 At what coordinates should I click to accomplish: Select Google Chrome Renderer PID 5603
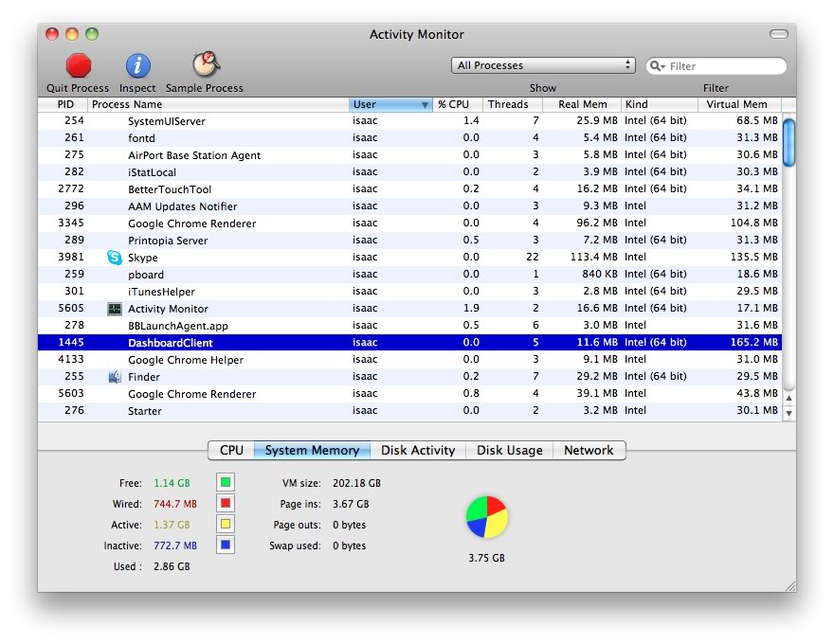pyautogui.click(x=409, y=393)
